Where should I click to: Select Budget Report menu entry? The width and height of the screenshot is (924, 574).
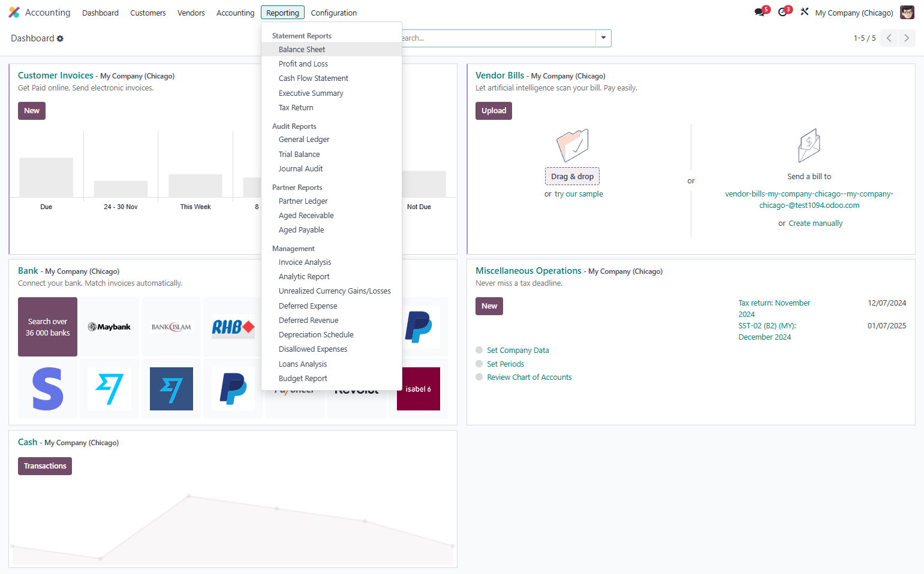[332, 378]
